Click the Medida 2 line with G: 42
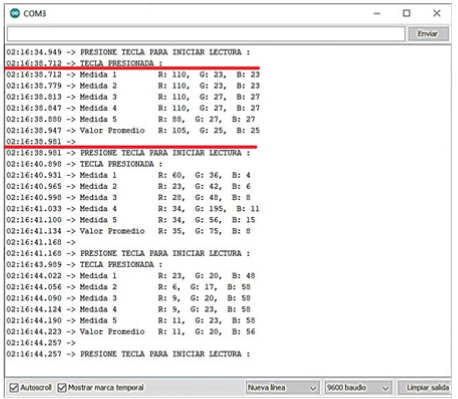 point(128,187)
